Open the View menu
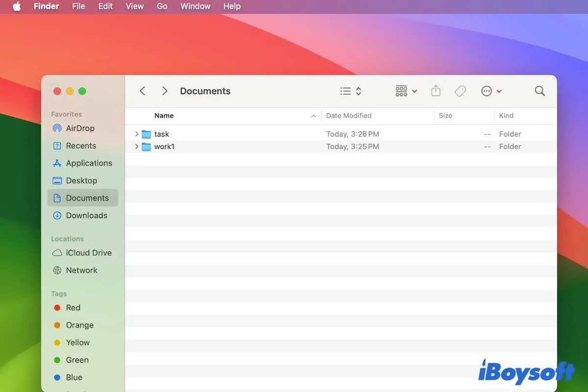This screenshot has width=588, height=392. pos(135,6)
